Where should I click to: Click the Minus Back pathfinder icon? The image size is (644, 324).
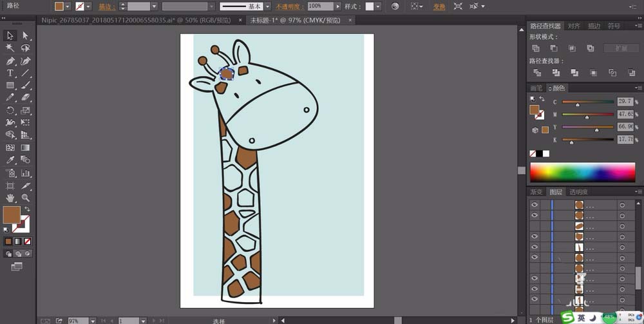click(x=632, y=73)
